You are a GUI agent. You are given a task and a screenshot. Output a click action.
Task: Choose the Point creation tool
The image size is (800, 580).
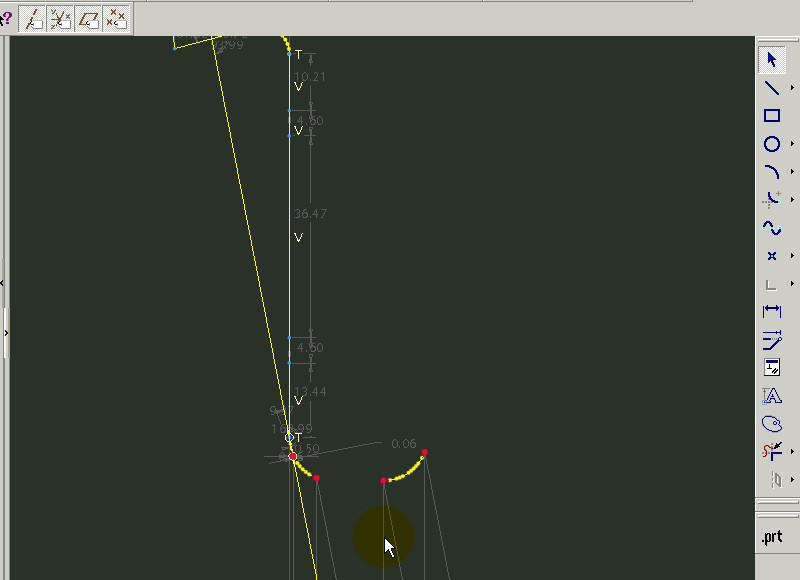[x=771, y=256]
